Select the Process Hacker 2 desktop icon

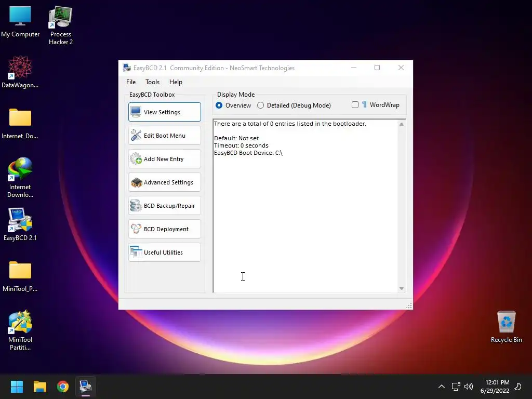[61, 25]
